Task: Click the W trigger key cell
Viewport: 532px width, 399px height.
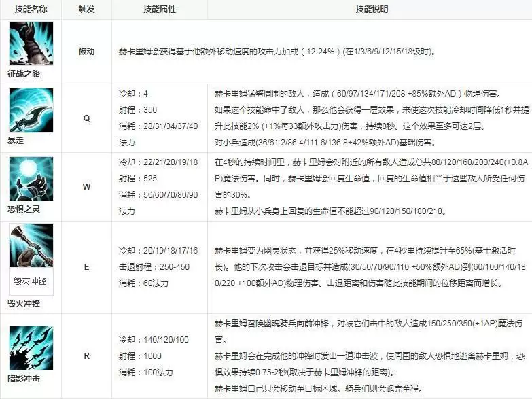Action: tap(86, 187)
